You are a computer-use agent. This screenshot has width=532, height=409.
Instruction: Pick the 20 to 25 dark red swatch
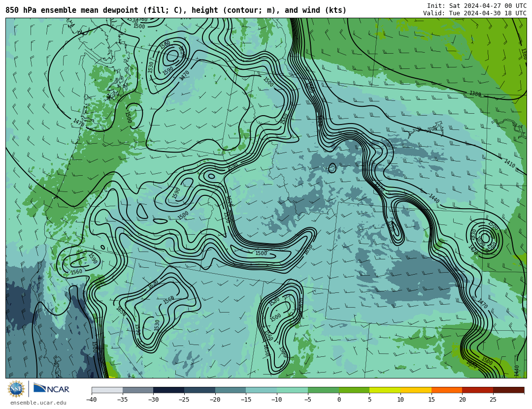478,390
